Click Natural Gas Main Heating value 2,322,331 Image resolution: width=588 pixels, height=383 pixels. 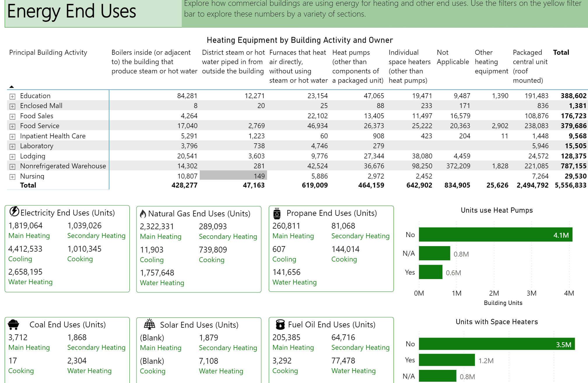pyautogui.click(x=157, y=227)
